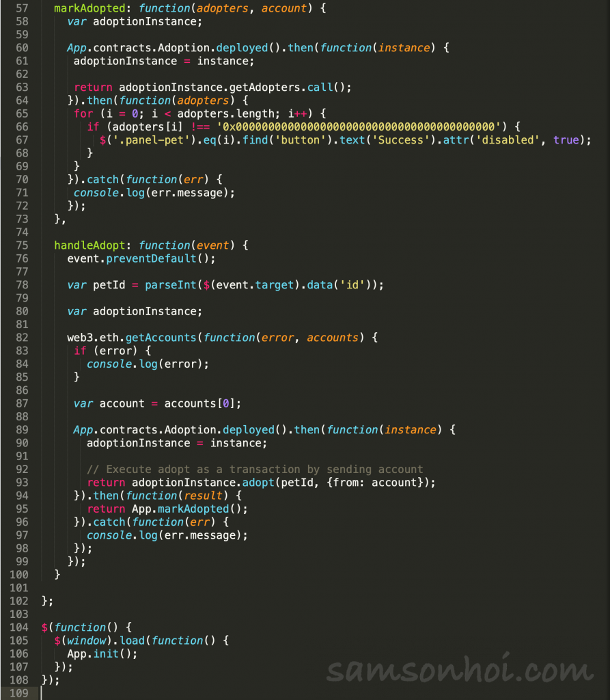The width and height of the screenshot is (610, 700).
Task: Click the 'handleAdopt' key on line 75
Action: 89,245
